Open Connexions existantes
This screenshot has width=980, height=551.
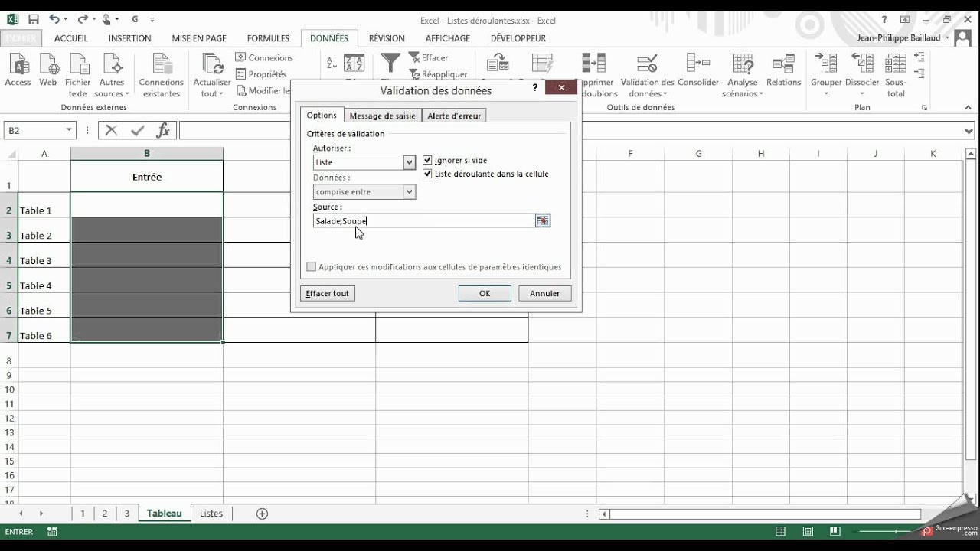pos(162,75)
